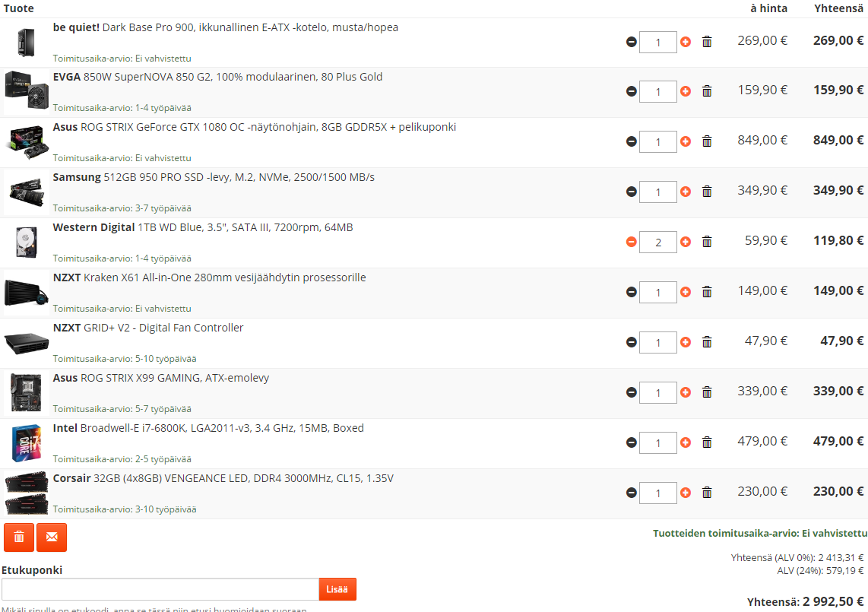
Task: Remove Asus ROG STRIX GTX 1080 via trash icon
Action: [707, 141]
